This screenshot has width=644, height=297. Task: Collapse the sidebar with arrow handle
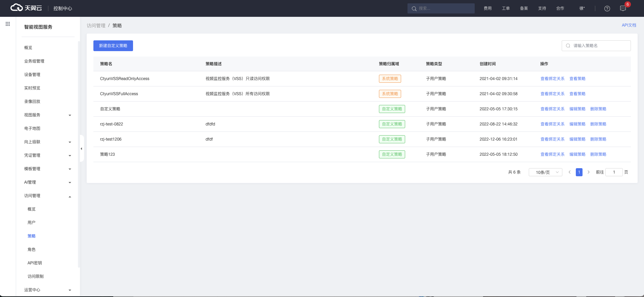click(81, 149)
